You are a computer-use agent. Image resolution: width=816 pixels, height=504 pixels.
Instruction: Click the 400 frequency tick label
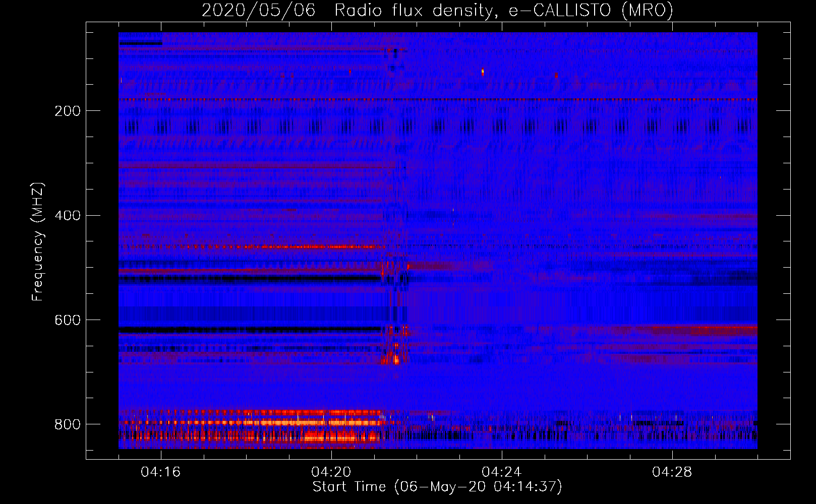coord(68,216)
